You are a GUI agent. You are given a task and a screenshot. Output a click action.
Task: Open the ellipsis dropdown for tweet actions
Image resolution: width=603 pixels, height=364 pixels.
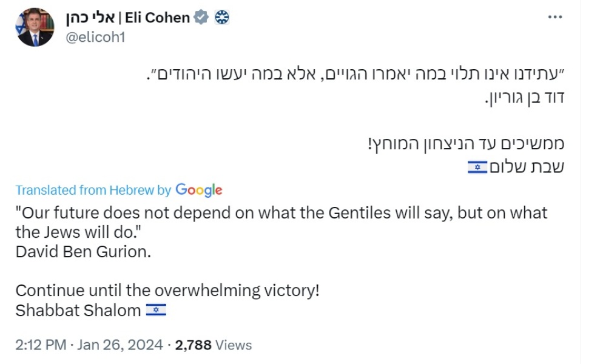pos(555,17)
